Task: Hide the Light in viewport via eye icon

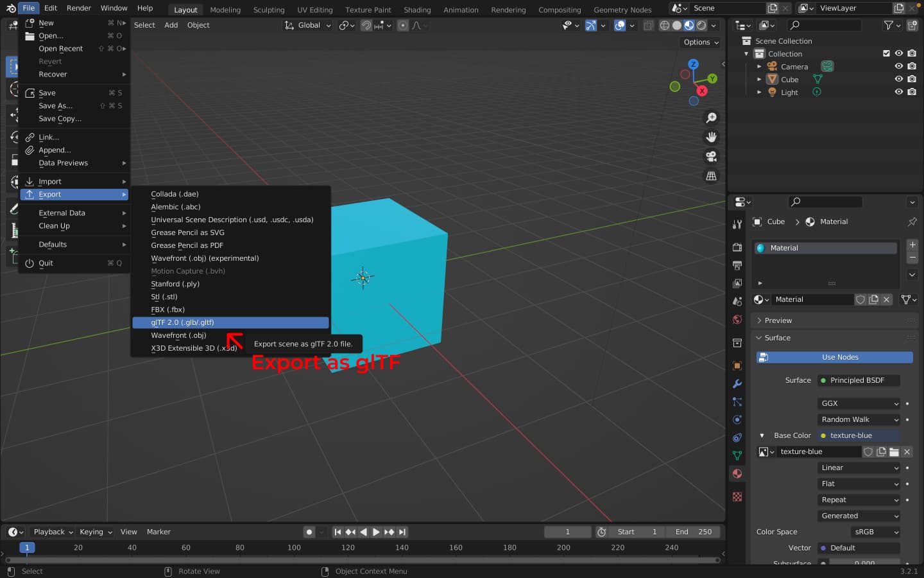Action: point(898,92)
